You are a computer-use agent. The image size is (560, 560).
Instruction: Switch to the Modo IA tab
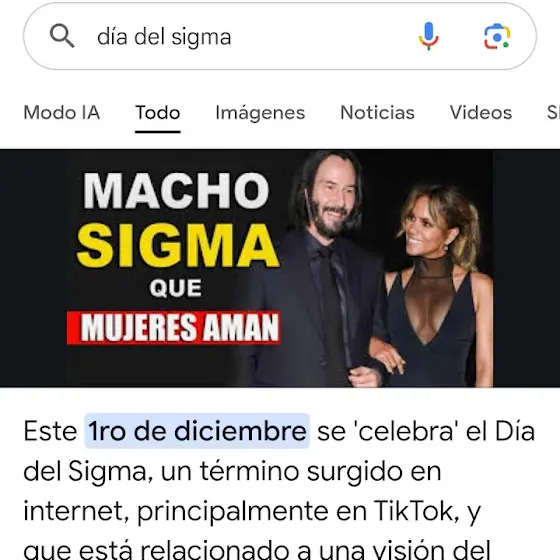pos(61,113)
